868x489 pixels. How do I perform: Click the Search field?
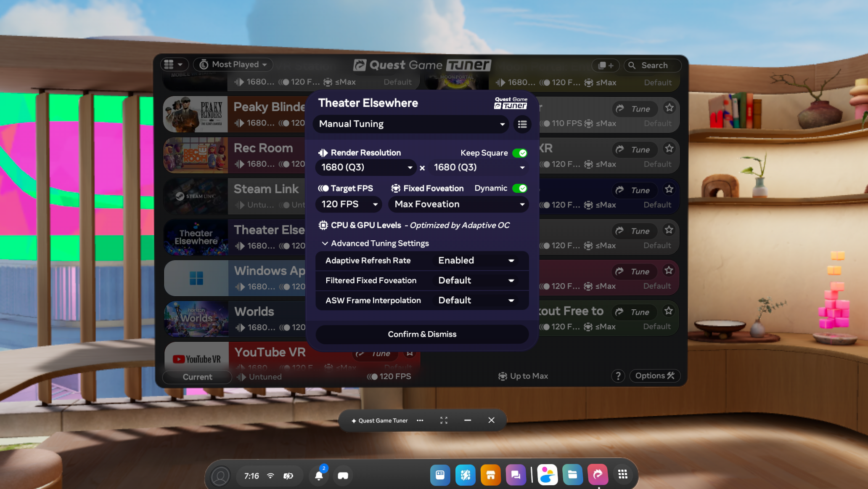click(x=652, y=65)
